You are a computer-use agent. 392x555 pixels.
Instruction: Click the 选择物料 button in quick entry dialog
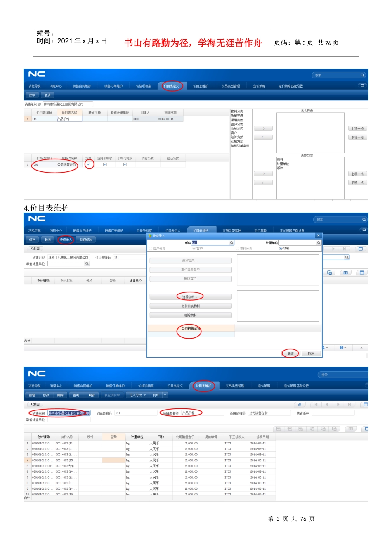tap(190, 297)
